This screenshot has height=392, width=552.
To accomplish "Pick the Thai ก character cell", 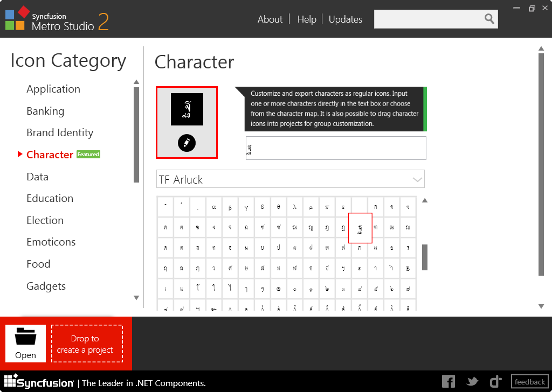I will (x=376, y=207).
